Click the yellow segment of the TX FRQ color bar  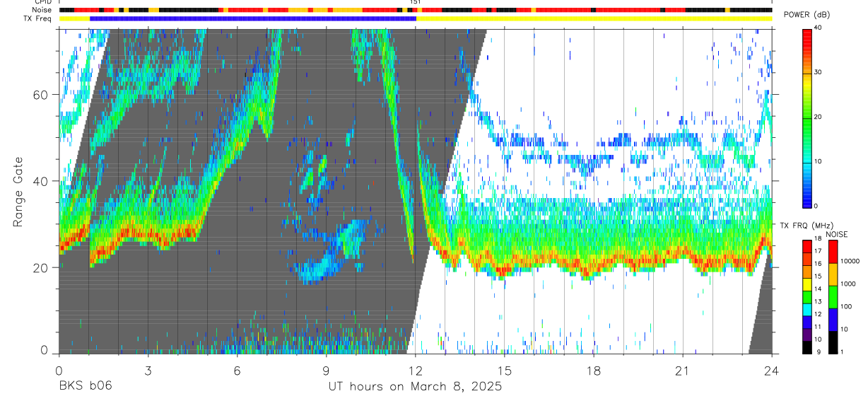(807, 284)
